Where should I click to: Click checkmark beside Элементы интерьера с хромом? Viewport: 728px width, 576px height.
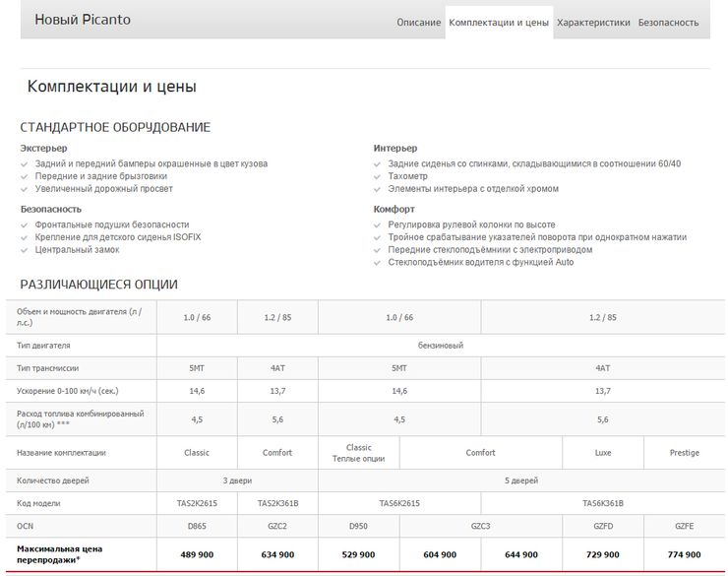point(377,189)
